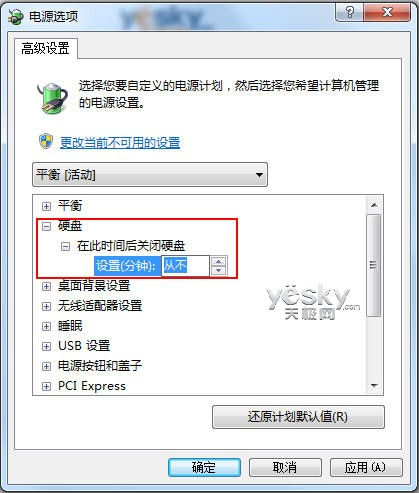
Task: Click the 还原计划默认值(R) button
Action: [298, 417]
